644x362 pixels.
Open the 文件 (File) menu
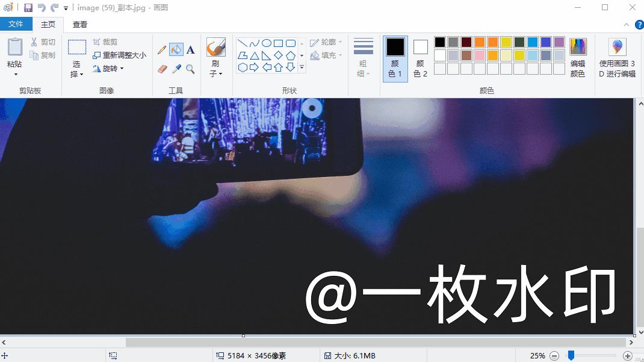click(x=16, y=24)
